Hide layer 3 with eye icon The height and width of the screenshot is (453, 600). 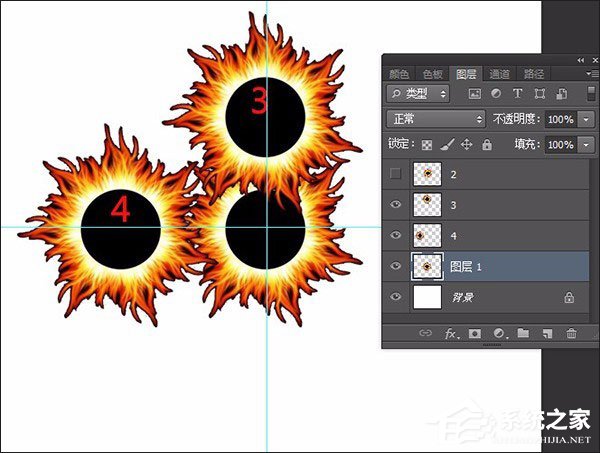pyautogui.click(x=396, y=204)
